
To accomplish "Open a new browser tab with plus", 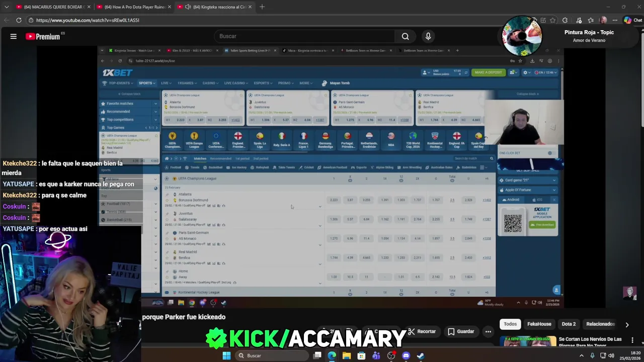I will [x=262, y=7].
